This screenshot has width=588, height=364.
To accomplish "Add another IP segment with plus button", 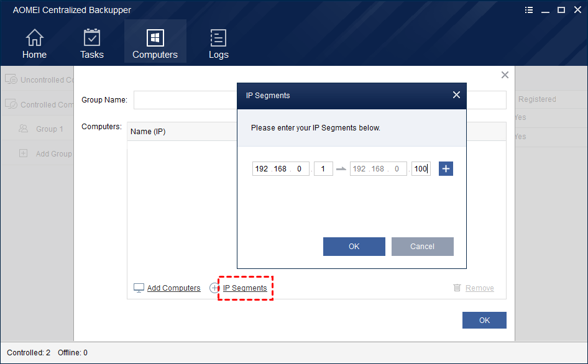I will coord(446,169).
